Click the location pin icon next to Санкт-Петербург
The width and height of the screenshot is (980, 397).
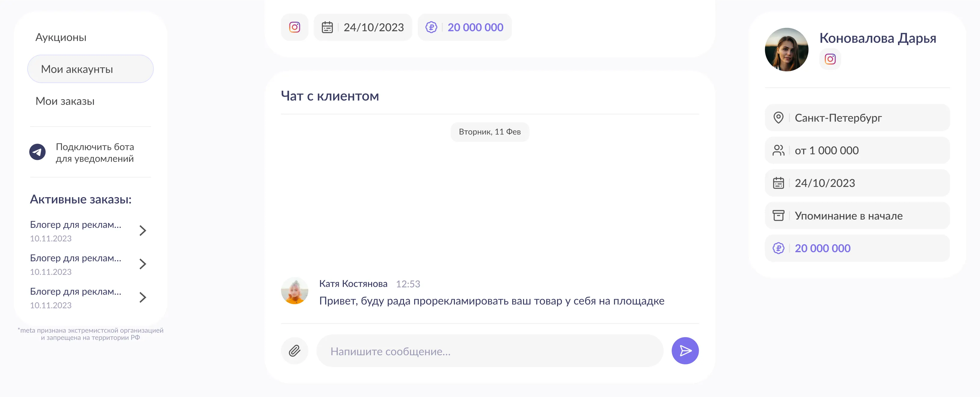(x=778, y=118)
